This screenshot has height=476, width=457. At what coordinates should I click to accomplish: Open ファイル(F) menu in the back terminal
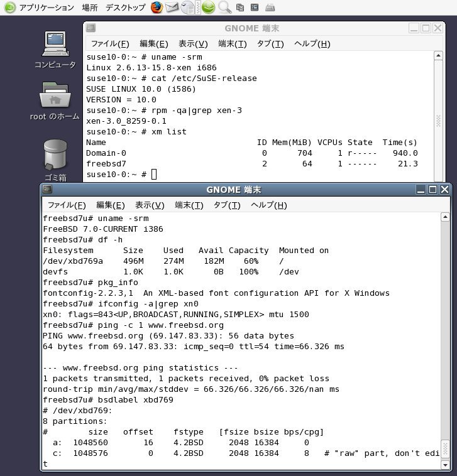click(110, 44)
